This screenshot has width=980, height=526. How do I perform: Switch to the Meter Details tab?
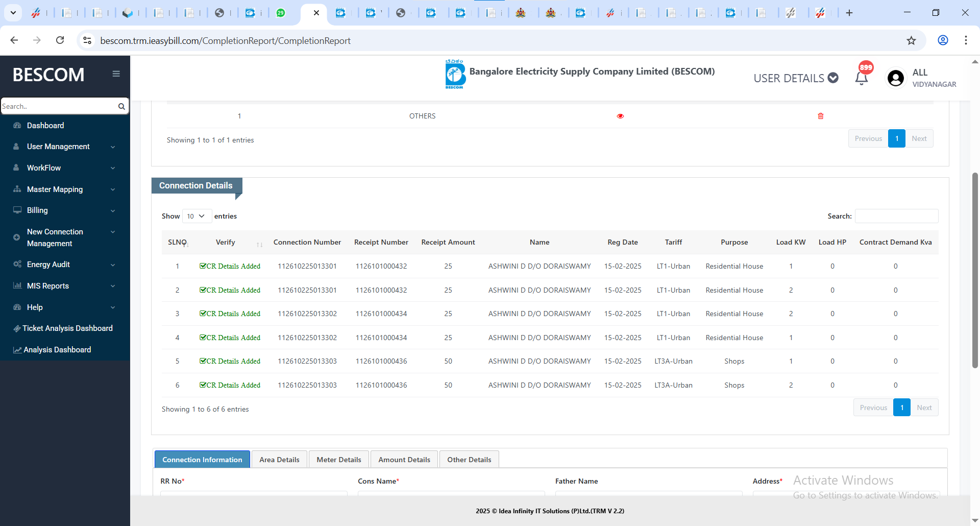point(338,460)
